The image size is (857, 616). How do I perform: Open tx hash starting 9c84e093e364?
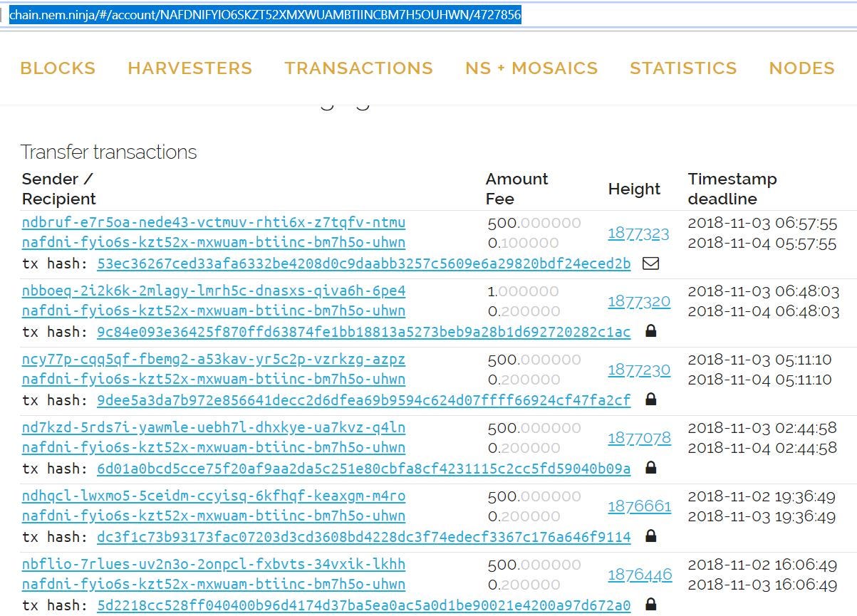[x=364, y=332]
